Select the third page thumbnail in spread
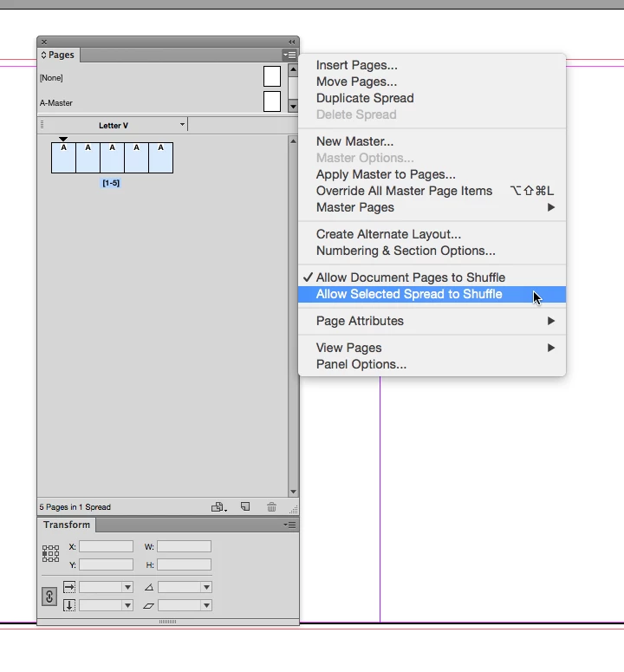Image resolution: width=624 pixels, height=672 pixels. [x=112, y=158]
